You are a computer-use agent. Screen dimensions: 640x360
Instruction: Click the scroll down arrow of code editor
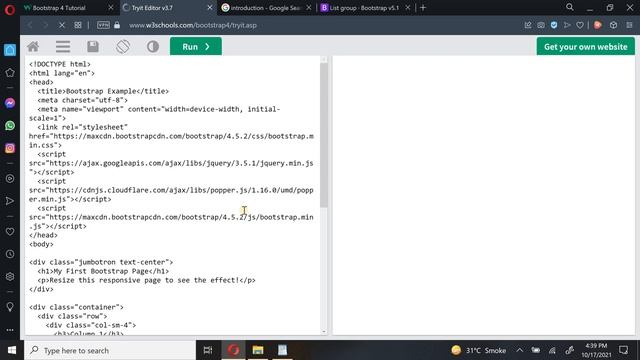(x=324, y=332)
